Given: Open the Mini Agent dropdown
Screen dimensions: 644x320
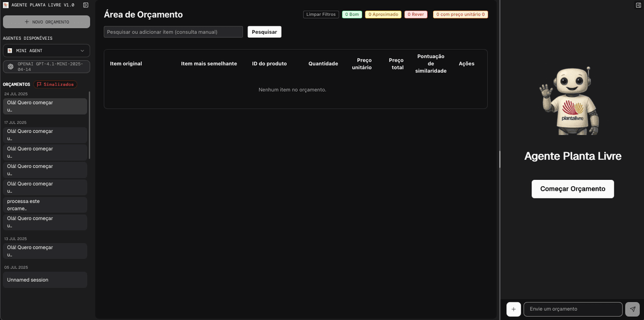Looking at the screenshot, I should point(45,49).
